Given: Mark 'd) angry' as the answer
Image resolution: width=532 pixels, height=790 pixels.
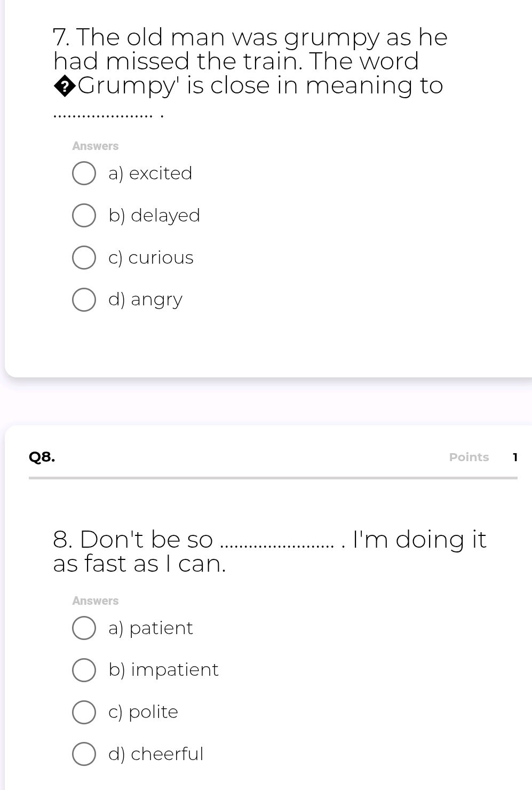Looking at the screenshot, I should click(84, 300).
